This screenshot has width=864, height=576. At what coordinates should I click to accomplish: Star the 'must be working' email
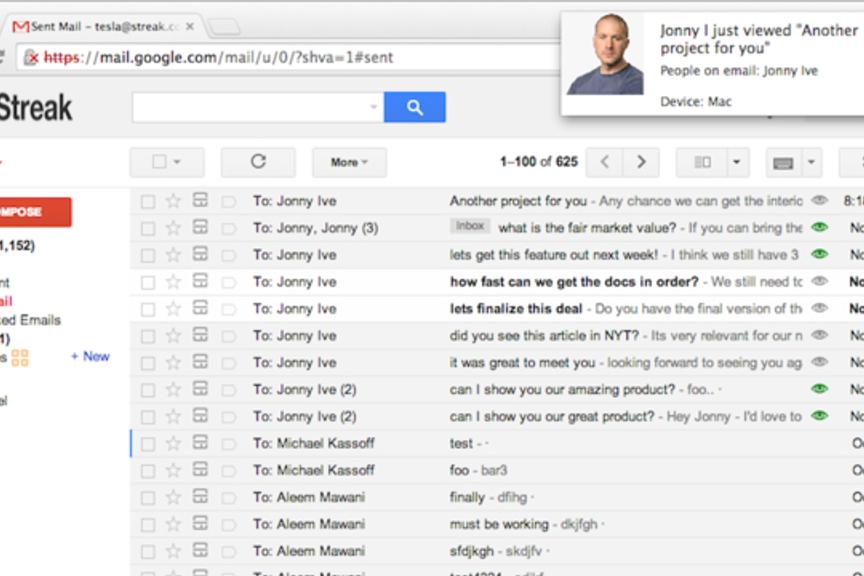(x=173, y=524)
